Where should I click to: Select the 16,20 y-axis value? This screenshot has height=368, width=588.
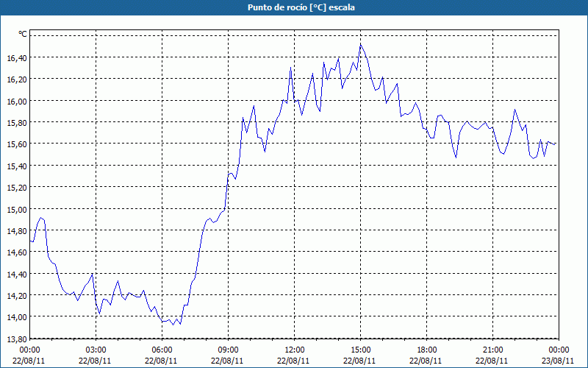(17, 79)
